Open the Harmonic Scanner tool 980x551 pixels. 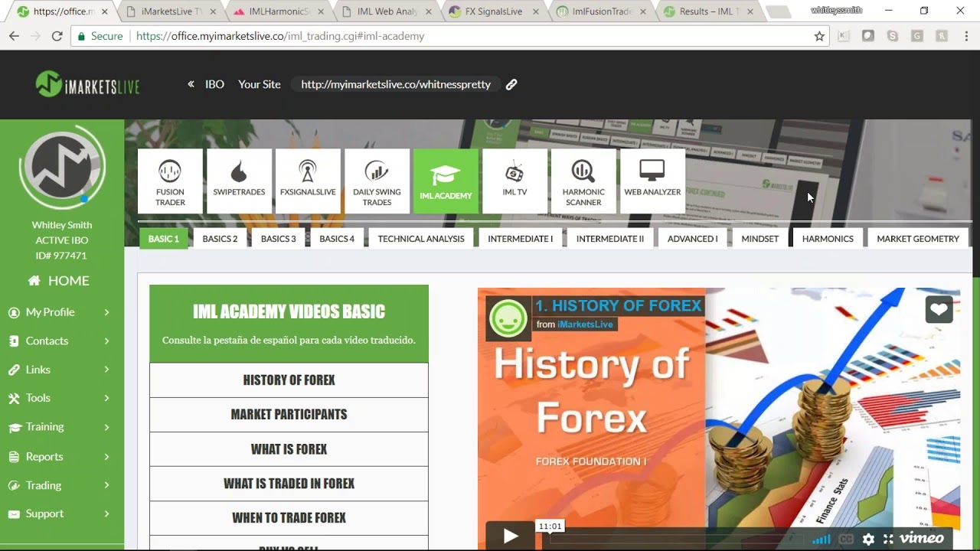[583, 181]
